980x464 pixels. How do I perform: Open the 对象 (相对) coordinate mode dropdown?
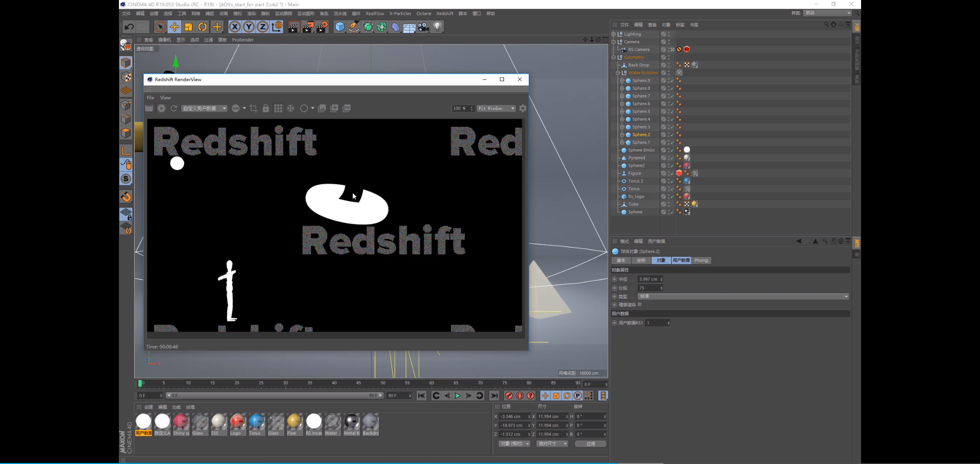514,444
